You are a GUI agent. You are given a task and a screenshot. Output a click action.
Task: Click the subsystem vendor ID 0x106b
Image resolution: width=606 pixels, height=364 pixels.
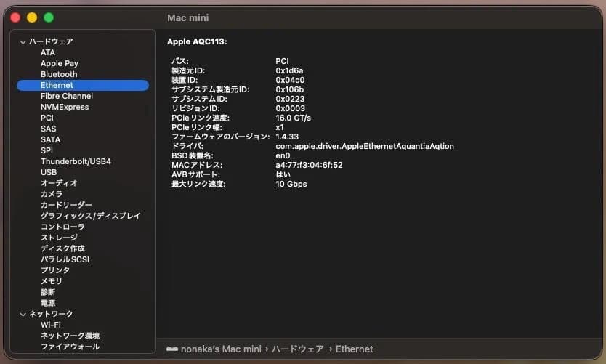[x=289, y=89]
